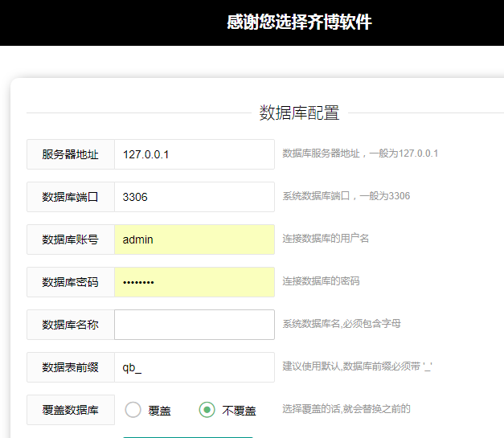Select the 覆盖 radio button
The height and width of the screenshot is (438, 504).
pos(133,410)
